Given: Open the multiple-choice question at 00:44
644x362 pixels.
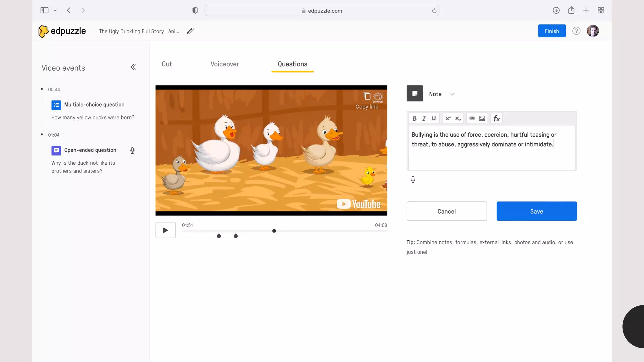Looking at the screenshot, I should [x=94, y=105].
